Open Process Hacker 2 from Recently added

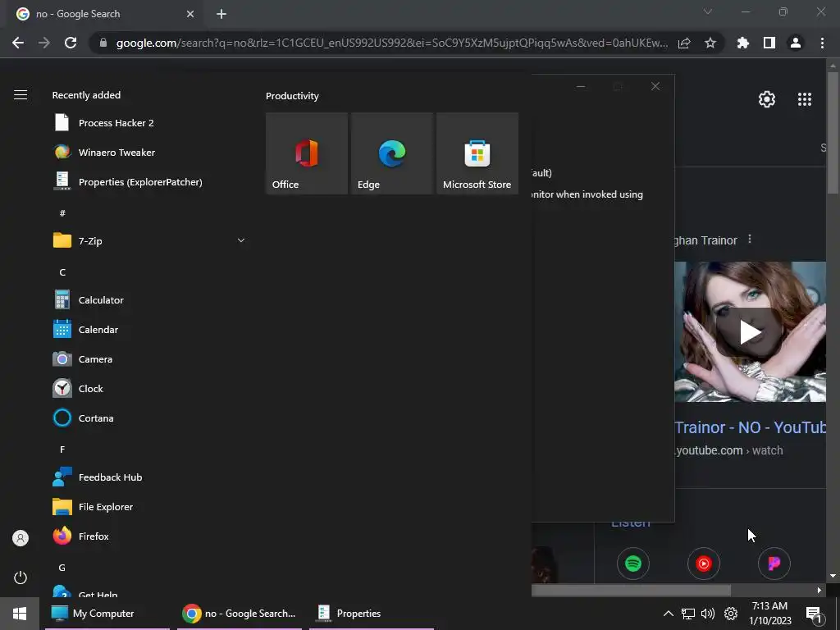150,123
